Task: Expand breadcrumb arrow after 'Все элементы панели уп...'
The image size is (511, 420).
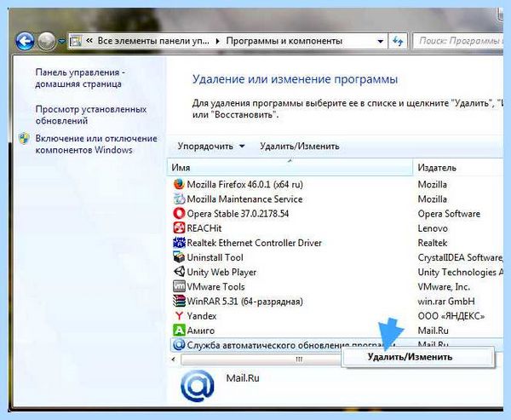Action: click(218, 42)
